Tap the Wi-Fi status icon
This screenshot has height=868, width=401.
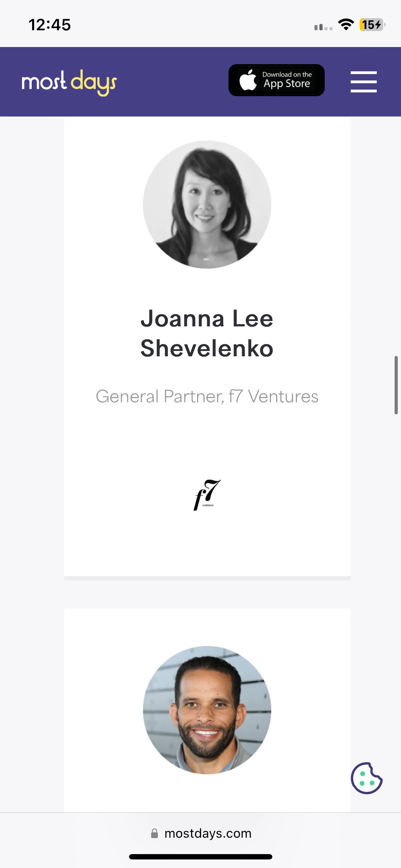[346, 25]
